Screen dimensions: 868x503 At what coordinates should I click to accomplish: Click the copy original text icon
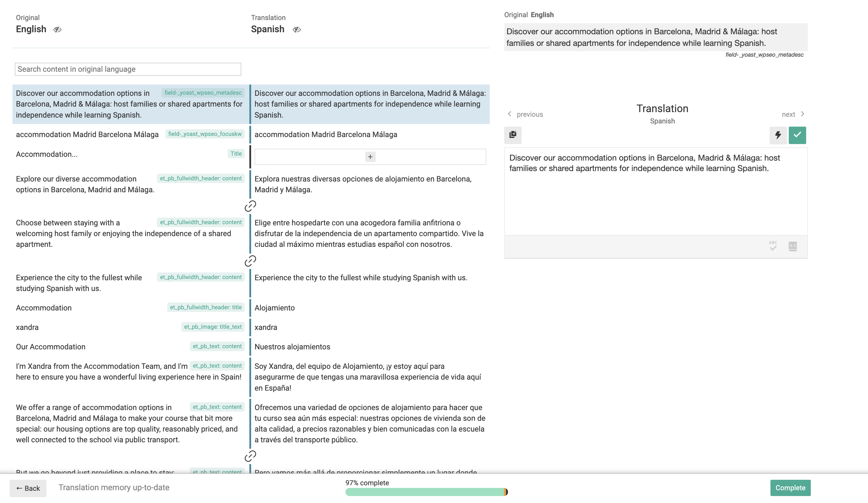(x=513, y=135)
